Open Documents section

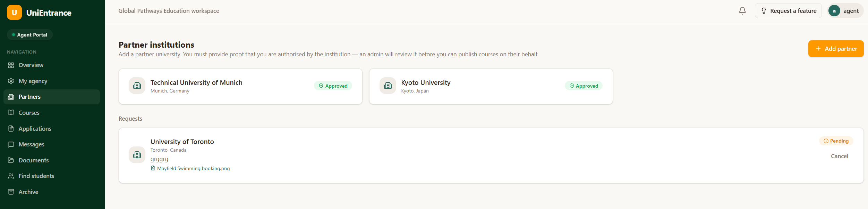click(52, 160)
